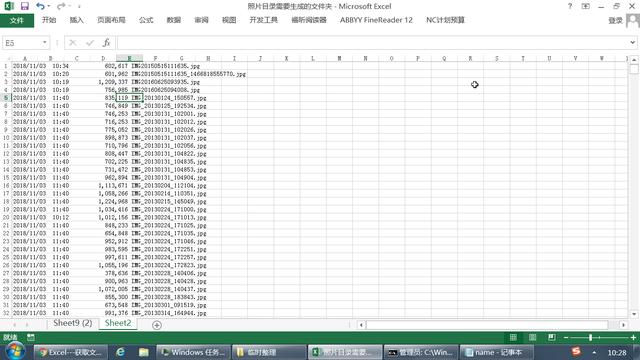
Task: Open the Excel---获取文 browser taskbar item
Action: (71, 352)
